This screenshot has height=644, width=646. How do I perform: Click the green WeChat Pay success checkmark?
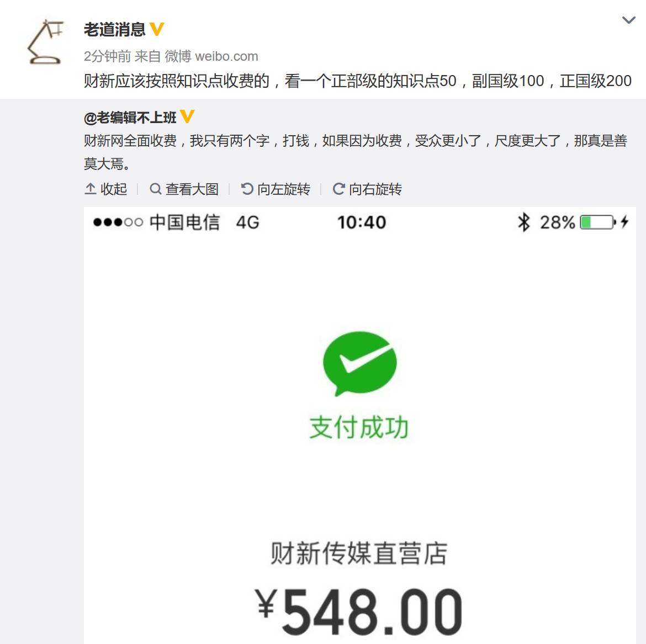coord(359,364)
